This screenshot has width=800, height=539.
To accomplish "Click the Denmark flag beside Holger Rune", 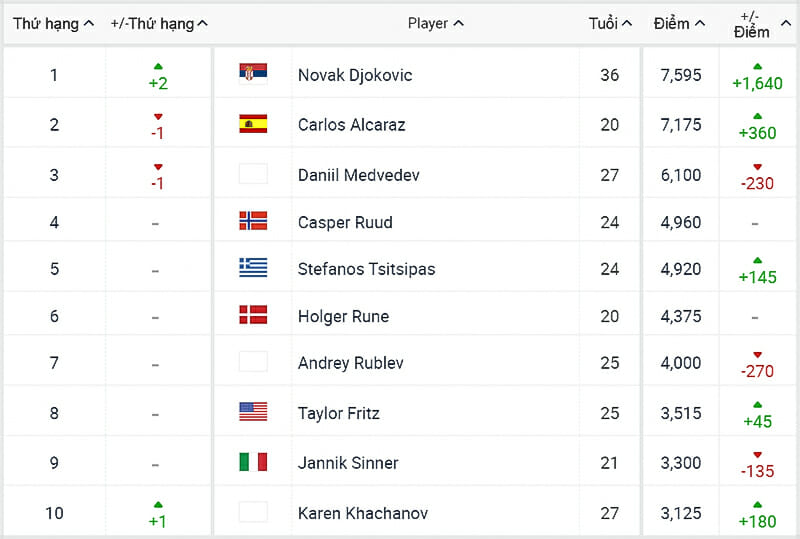I will pyautogui.click(x=253, y=315).
